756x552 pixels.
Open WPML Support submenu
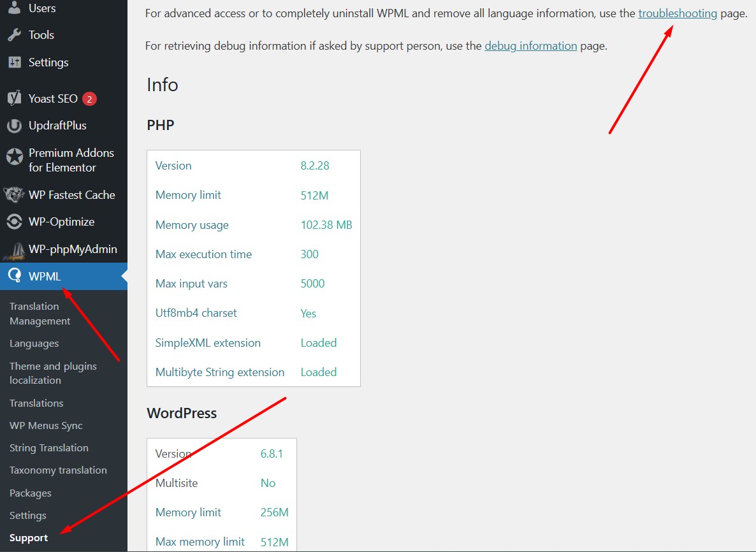[29, 537]
